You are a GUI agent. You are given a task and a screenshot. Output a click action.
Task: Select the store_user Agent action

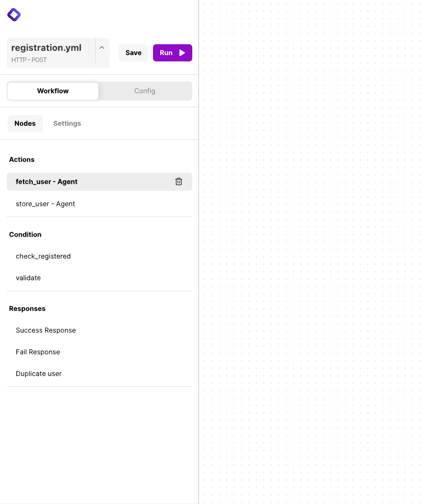[46, 204]
